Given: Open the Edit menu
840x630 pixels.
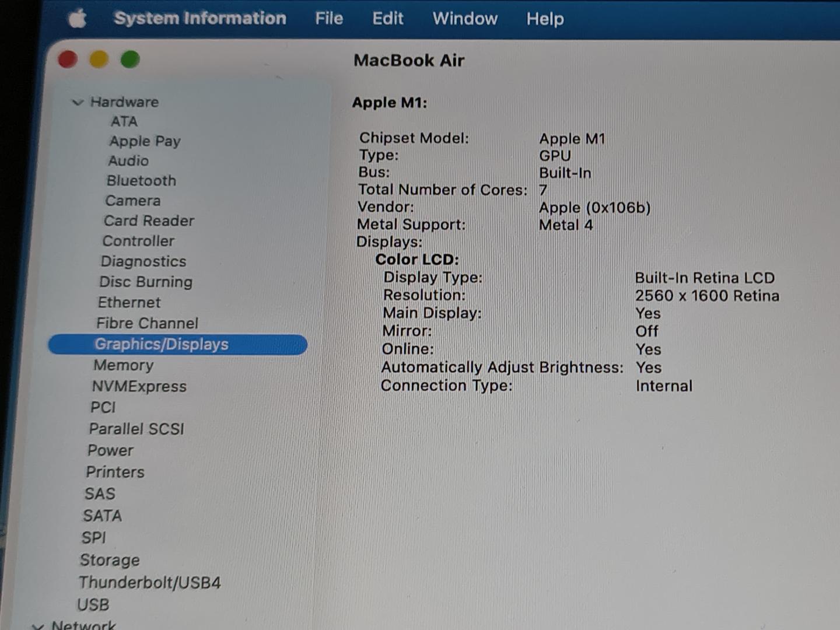Looking at the screenshot, I should (387, 19).
